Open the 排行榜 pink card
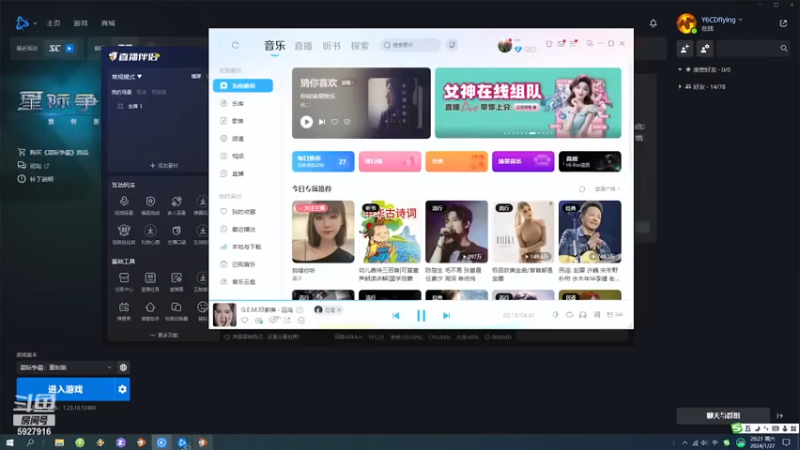Viewport: 800px width, 450px height. (390, 161)
